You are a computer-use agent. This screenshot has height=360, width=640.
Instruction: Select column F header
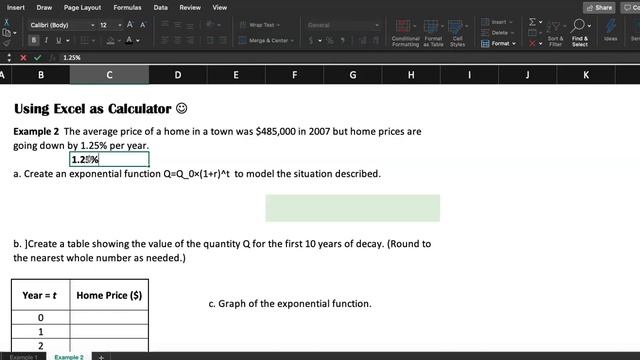(294, 75)
